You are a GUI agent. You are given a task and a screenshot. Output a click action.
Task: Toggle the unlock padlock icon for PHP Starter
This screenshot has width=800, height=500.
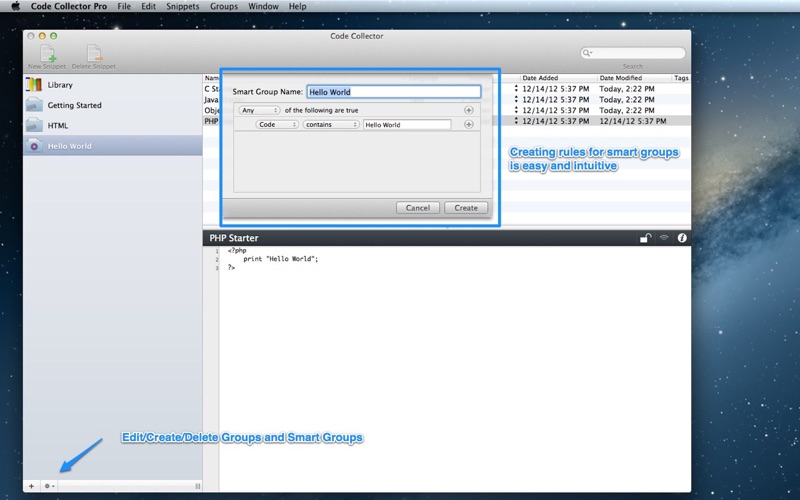(645, 238)
